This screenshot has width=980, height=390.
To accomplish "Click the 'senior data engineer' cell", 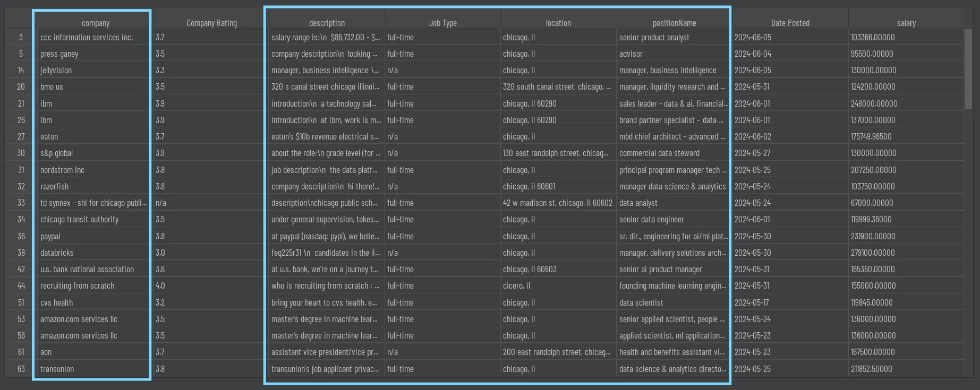I will tap(674, 219).
